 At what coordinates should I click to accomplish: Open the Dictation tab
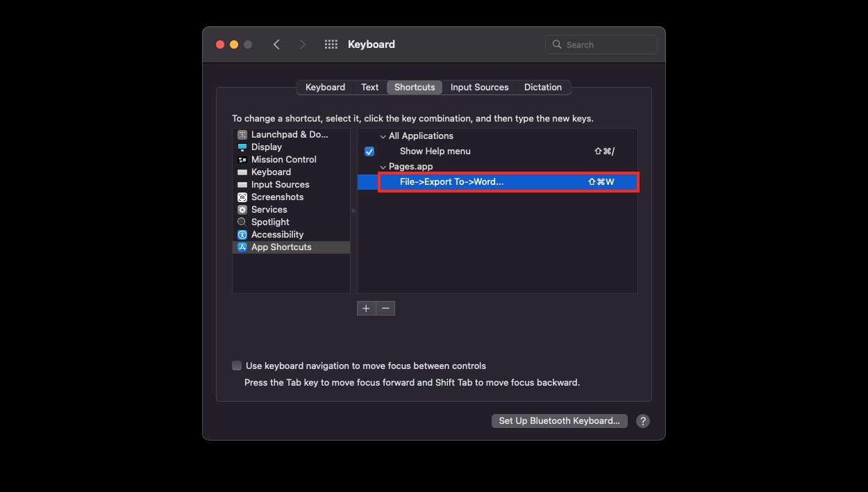pyautogui.click(x=542, y=88)
